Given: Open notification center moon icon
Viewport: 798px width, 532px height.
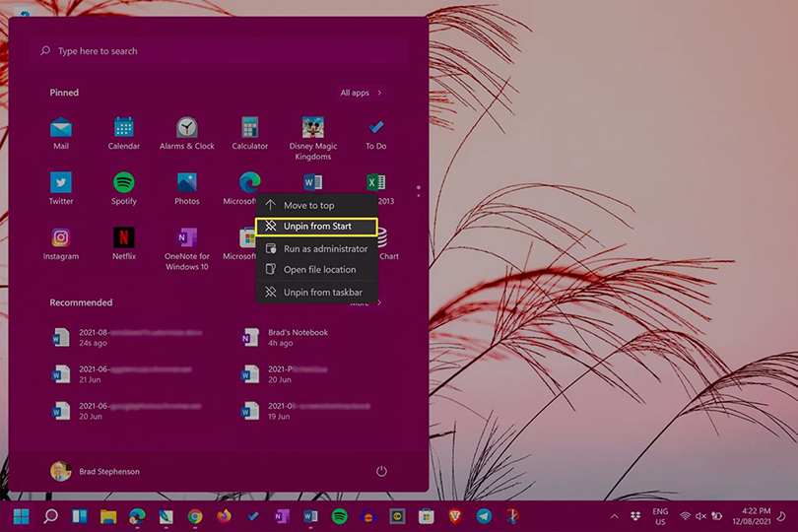Looking at the screenshot, I should coord(781,516).
